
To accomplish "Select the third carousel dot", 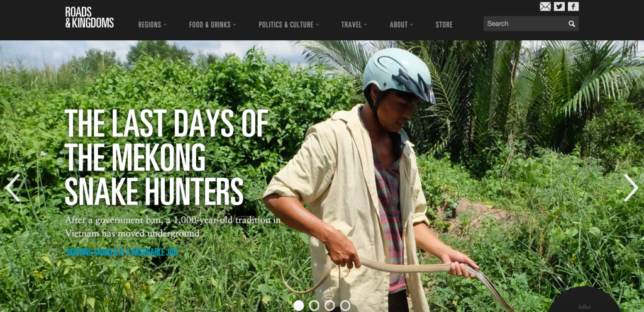I will coord(330,306).
